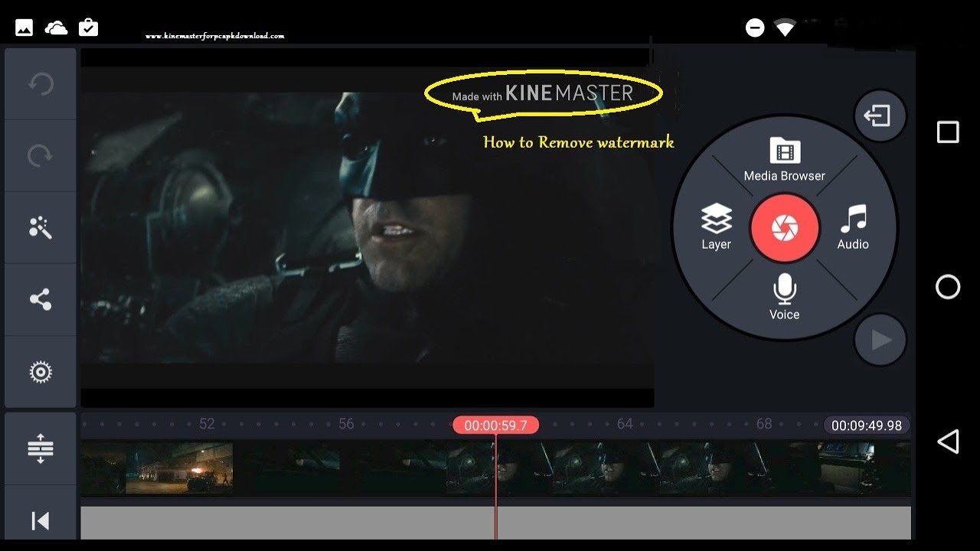Image resolution: width=980 pixels, height=551 pixels.
Task: Open the Media Browser
Action: [x=785, y=160]
